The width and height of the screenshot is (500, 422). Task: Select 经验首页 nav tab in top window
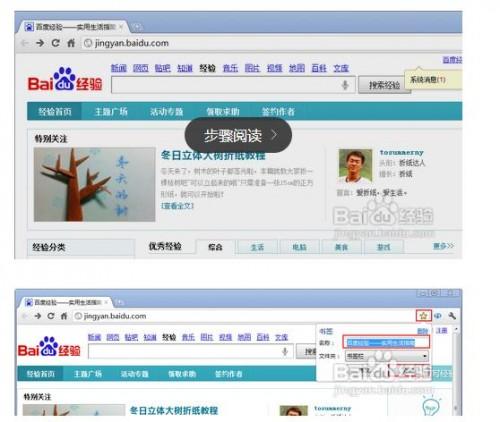(54, 111)
